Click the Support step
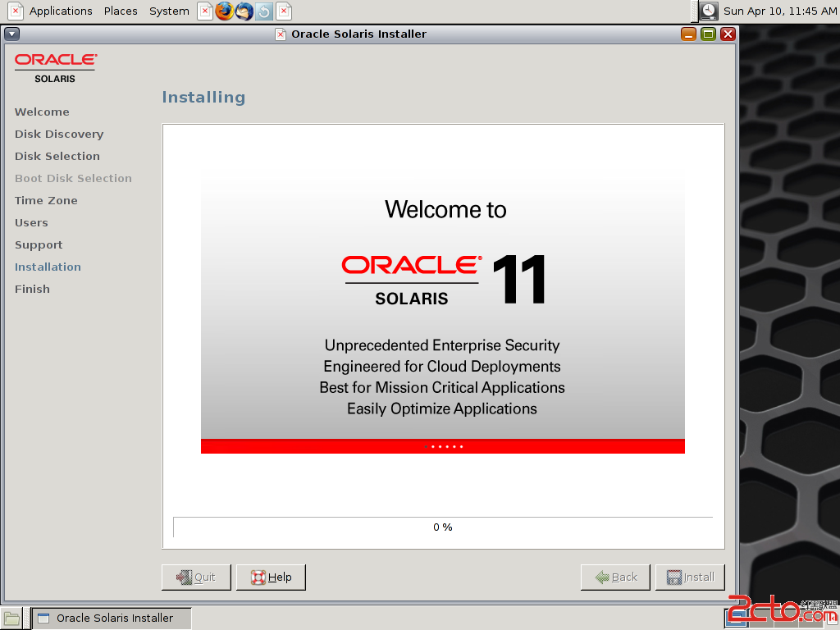This screenshot has height=630, width=840. pyautogui.click(x=39, y=244)
